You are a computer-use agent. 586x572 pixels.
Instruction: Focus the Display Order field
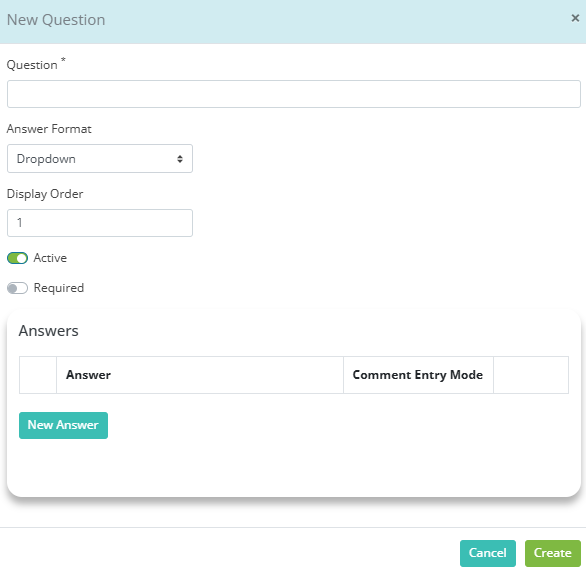100,223
